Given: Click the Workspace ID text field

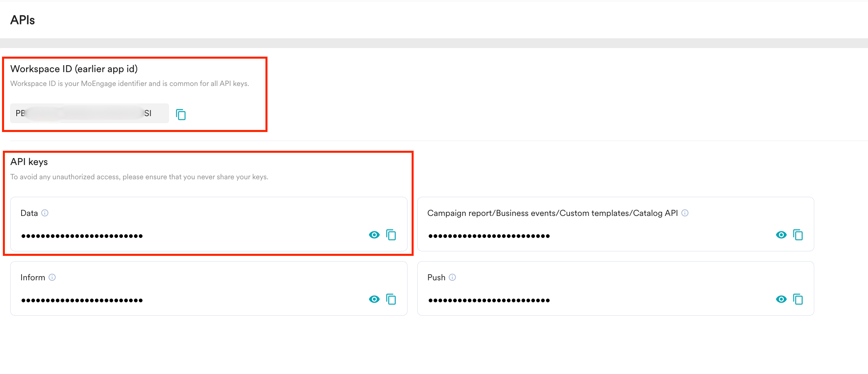Looking at the screenshot, I should (x=89, y=113).
